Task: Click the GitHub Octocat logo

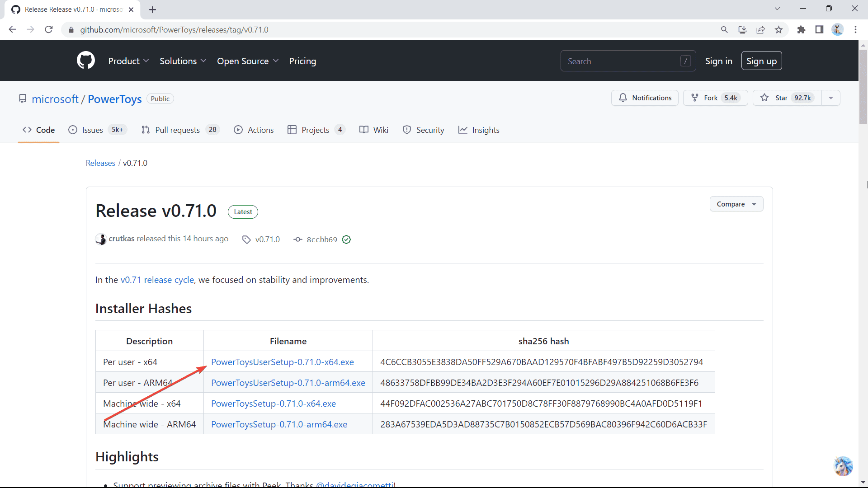Action: click(86, 61)
